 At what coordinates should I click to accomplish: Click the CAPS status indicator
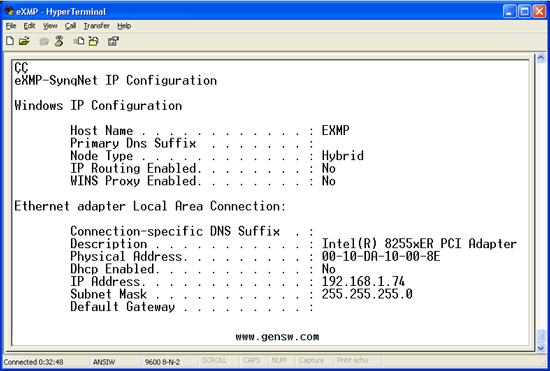point(251,360)
